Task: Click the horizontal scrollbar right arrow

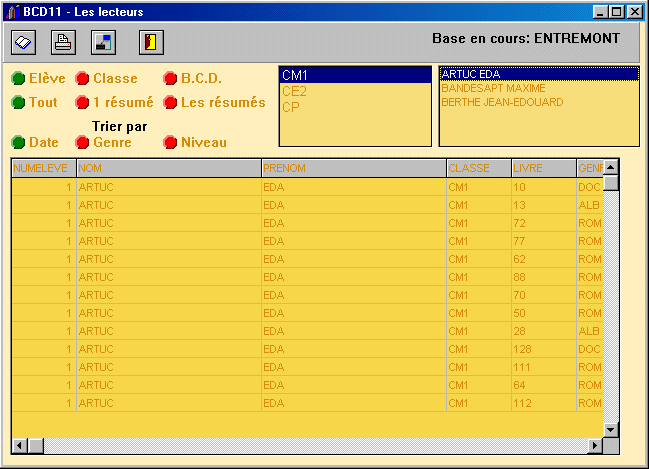Action: click(x=596, y=445)
